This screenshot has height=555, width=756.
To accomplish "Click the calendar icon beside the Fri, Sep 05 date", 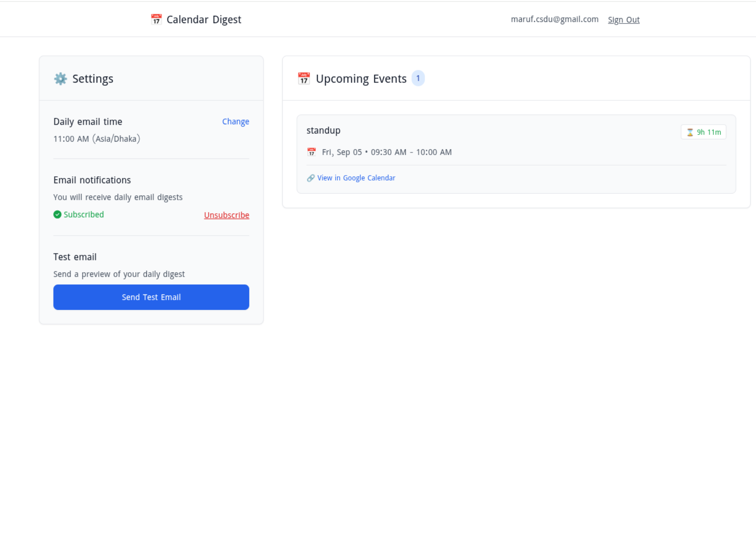I will [311, 152].
